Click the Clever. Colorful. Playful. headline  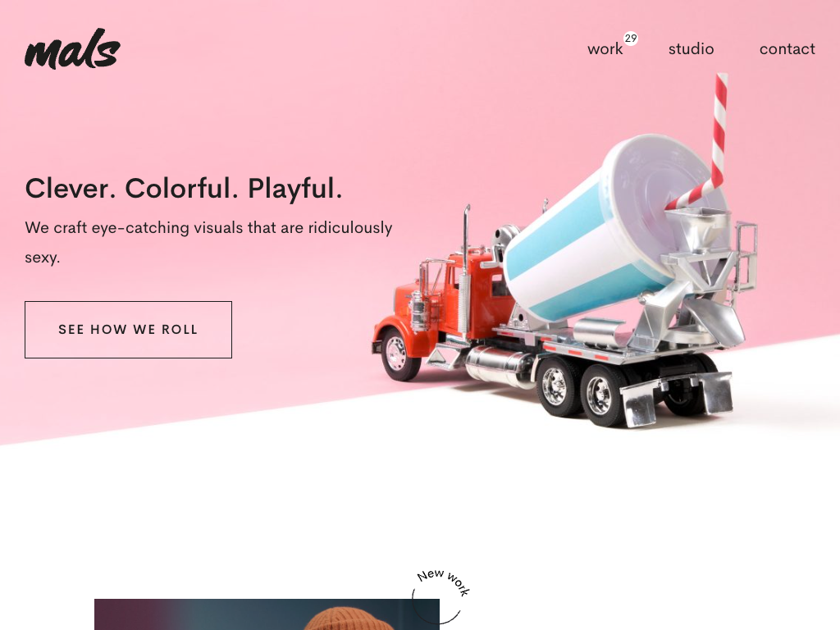click(183, 189)
